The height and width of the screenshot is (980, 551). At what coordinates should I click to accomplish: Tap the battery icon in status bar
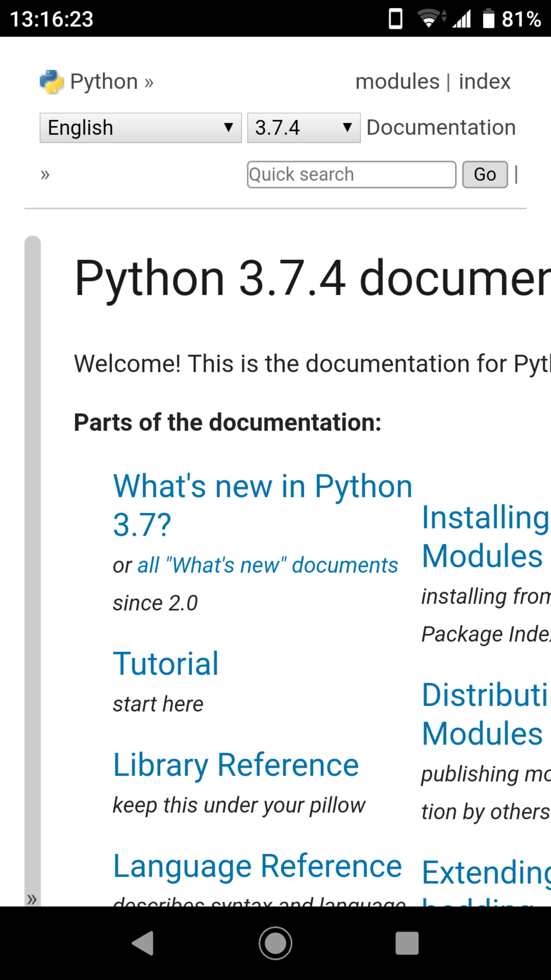pyautogui.click(x=488, y=19)
